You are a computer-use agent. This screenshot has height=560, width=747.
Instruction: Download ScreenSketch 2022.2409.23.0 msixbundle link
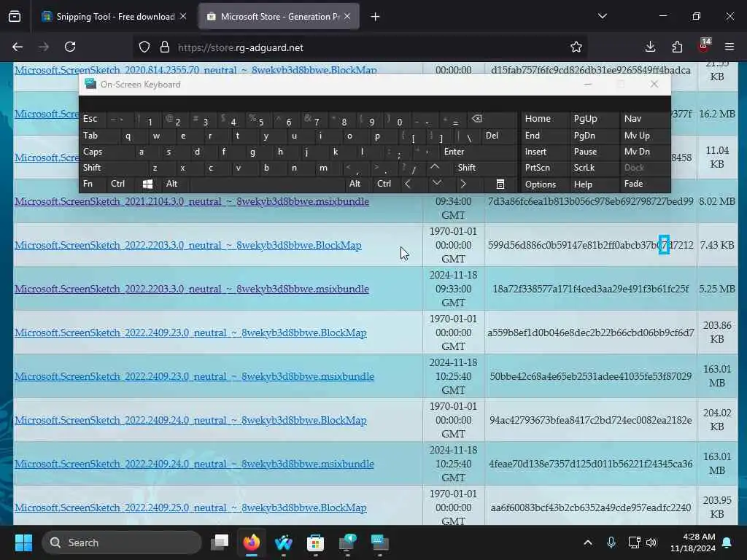pyautogui.click(x=194, y=377)
